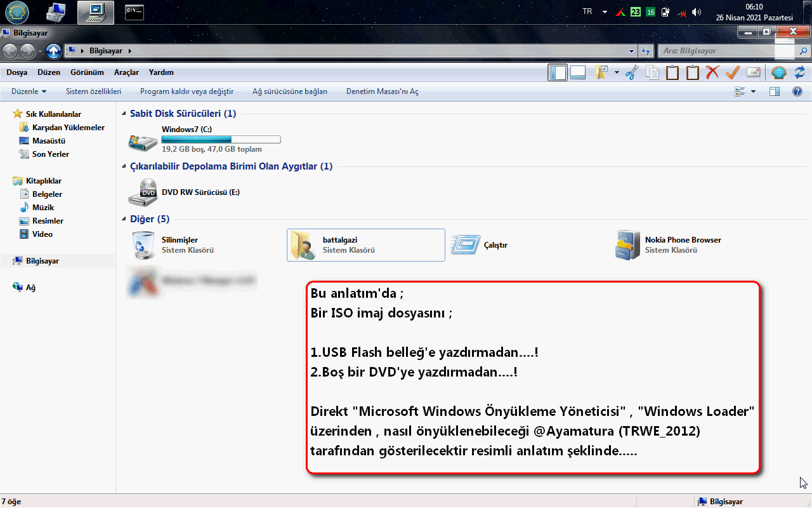This screenshot has height=508, width=812.
Task: Select DVD RW Sürücüsü (E:) icon
Action: (143, 192)
